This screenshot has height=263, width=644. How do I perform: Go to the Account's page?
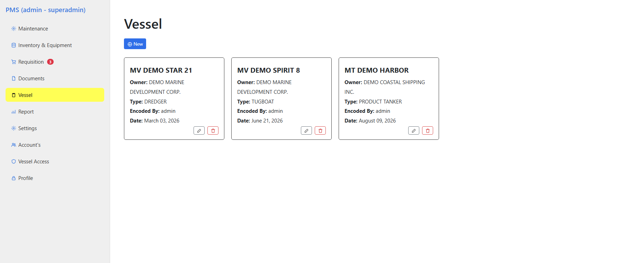click(55, 145)
